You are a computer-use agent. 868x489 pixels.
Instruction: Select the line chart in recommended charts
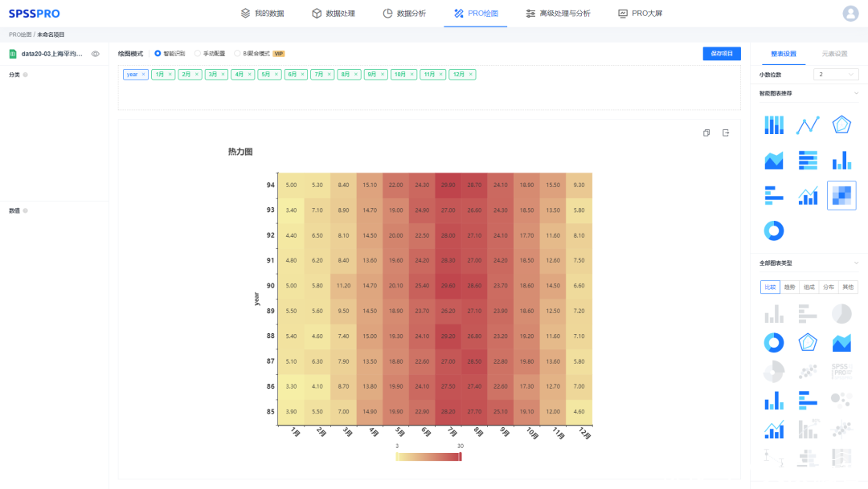[x=808, y=125]
